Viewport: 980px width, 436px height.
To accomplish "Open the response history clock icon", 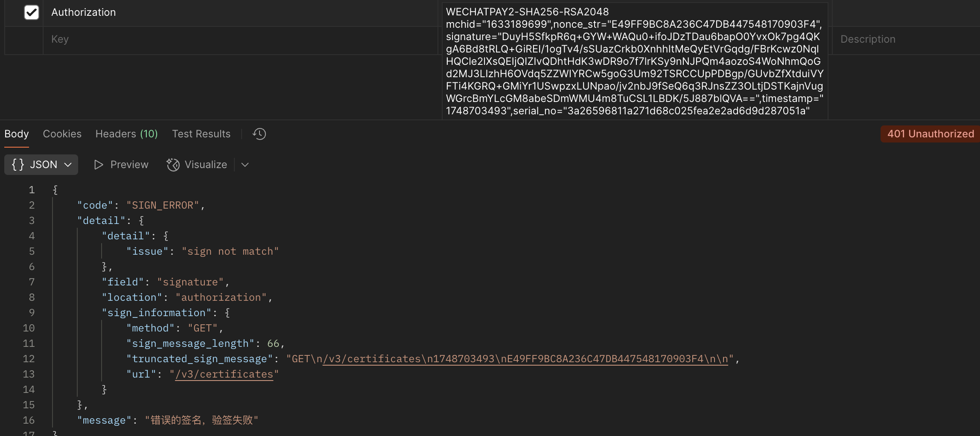I will click(x=259, y=134).
